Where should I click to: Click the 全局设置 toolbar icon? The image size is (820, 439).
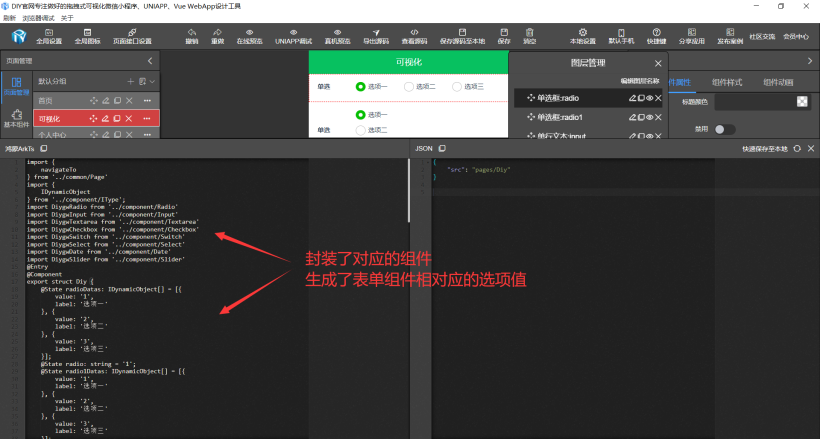click(x=49, y=37)
